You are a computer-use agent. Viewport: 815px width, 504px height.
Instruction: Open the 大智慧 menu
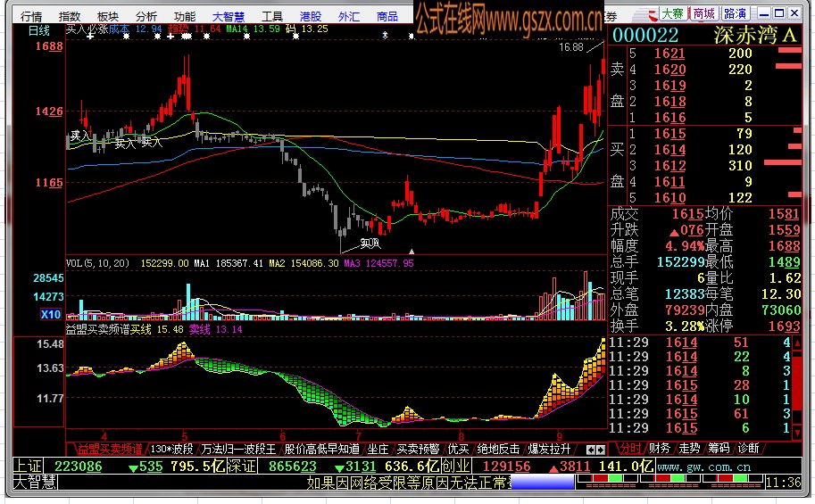(x=229, y=17)
